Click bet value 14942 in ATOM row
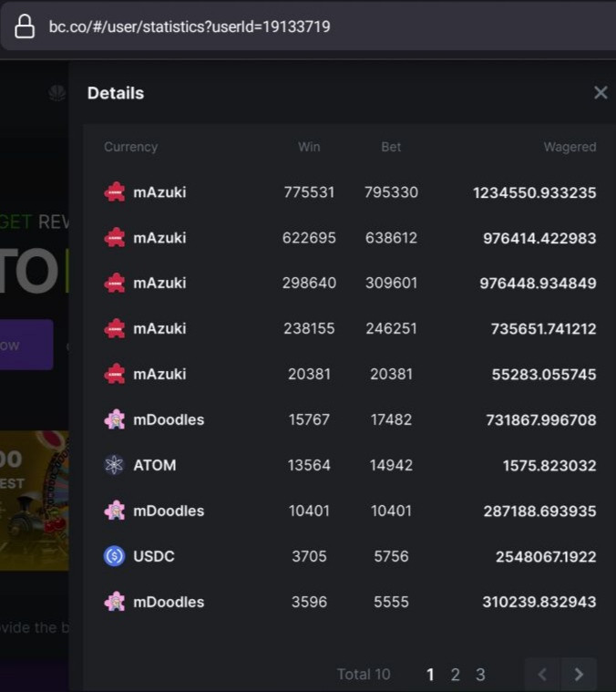Viewport: 616px width, 692px height. [x=391, y=465]
